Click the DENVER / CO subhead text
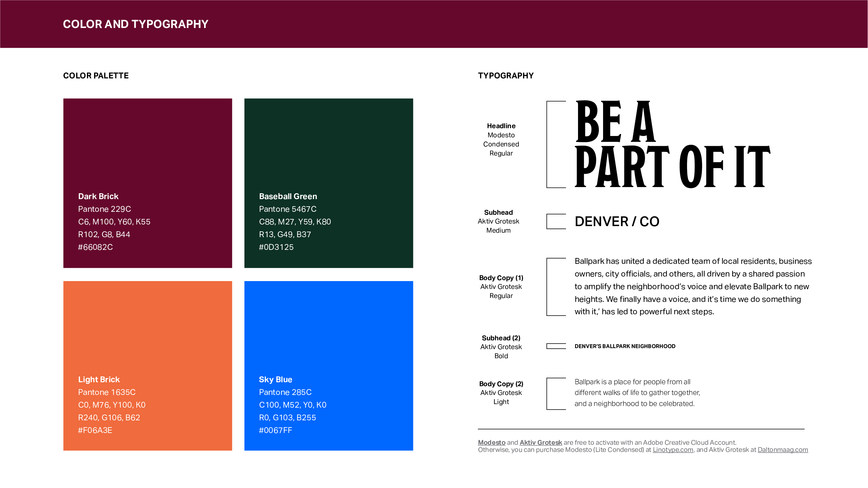This screenshot has height=488, width=868. click(x=617, y=222)
